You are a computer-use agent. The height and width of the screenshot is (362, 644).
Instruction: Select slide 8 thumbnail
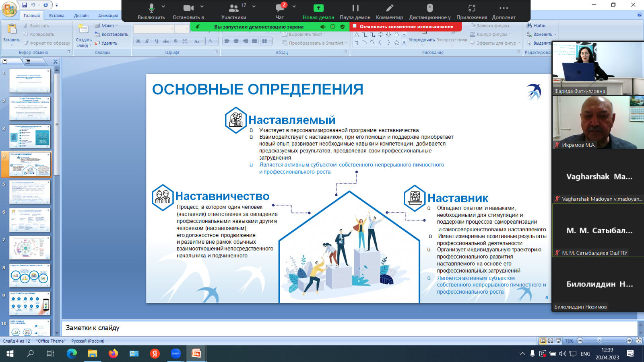(x=30, y=276)
